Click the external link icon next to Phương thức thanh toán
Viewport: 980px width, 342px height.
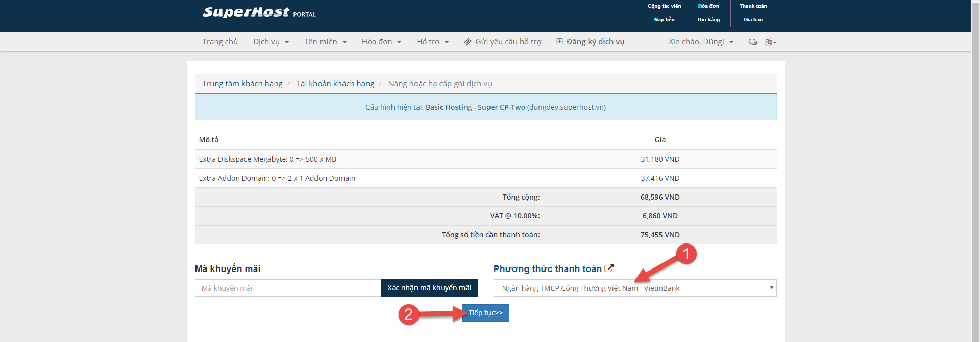(609, 268)
